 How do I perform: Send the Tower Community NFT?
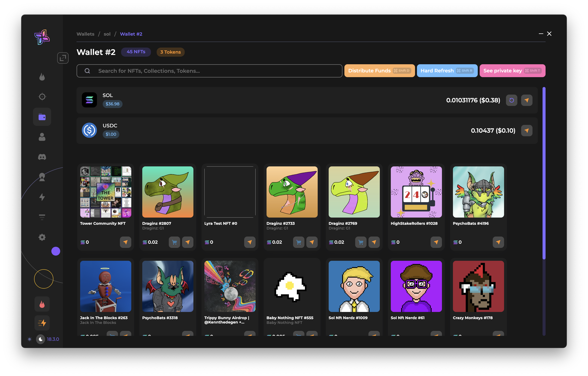pos(126,242)
